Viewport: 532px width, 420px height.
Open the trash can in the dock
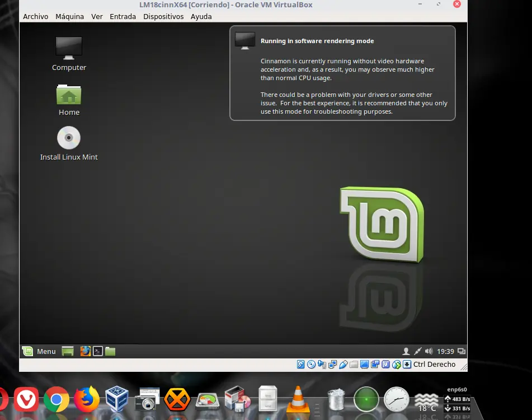pyautogui.click(x=336, y=399)
